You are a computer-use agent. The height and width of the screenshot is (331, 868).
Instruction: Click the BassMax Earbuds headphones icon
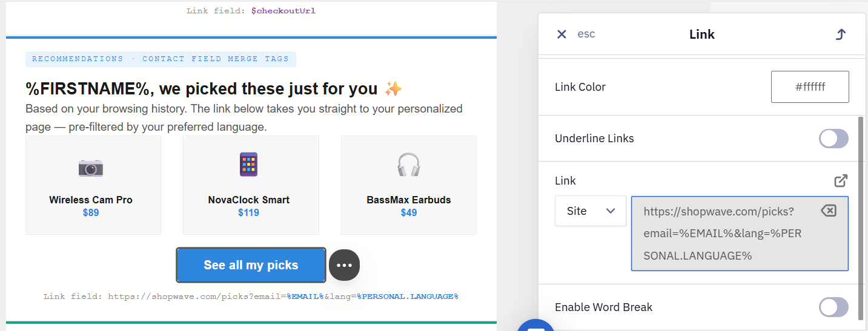tap(408, 165)
